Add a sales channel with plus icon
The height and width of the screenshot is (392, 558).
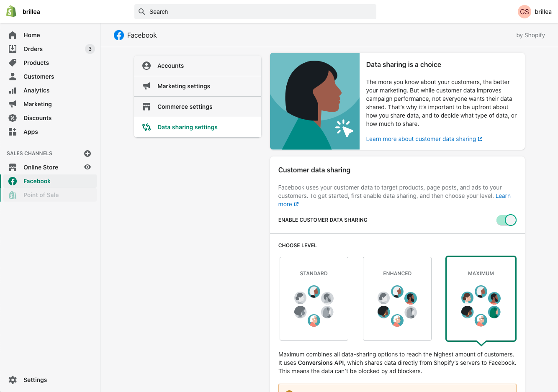[x=87, y=154]
